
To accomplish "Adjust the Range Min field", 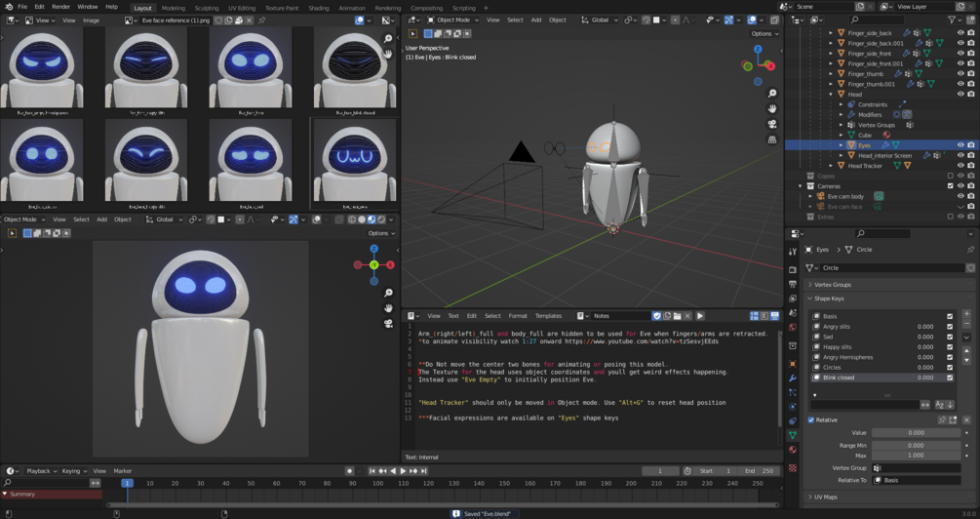I will click(x=916, y=445).
